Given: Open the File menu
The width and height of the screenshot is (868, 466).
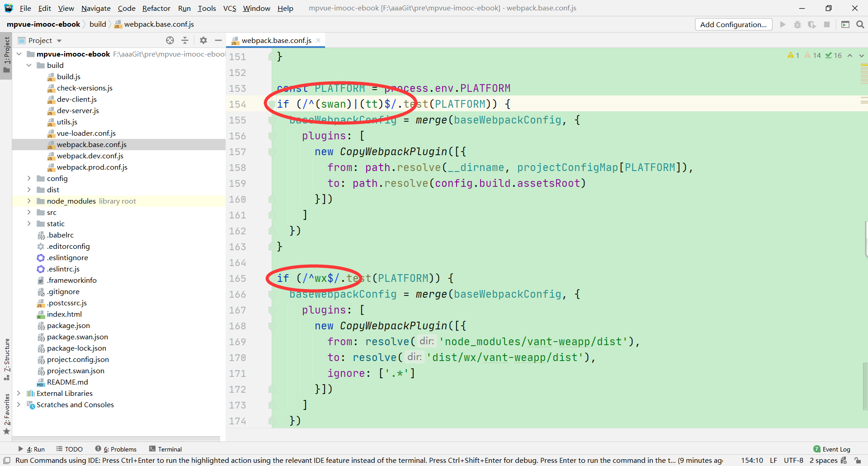Looking at the screenshot, I should click(x=25, y=8).
